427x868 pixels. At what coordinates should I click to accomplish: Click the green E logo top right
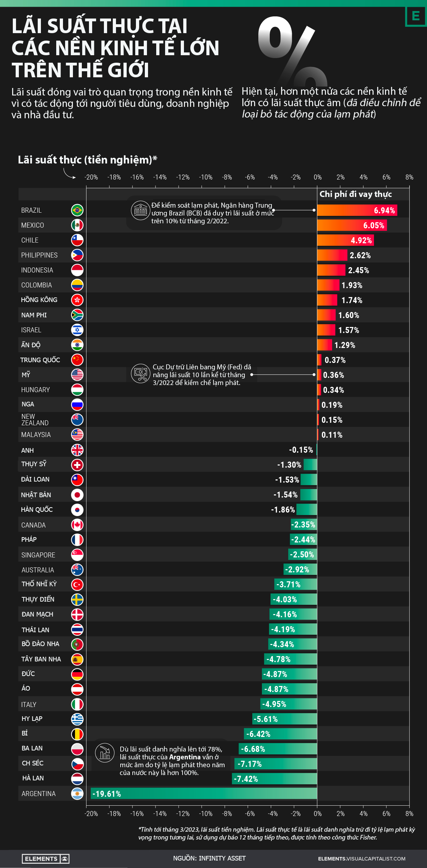click(x=416, y=16)
